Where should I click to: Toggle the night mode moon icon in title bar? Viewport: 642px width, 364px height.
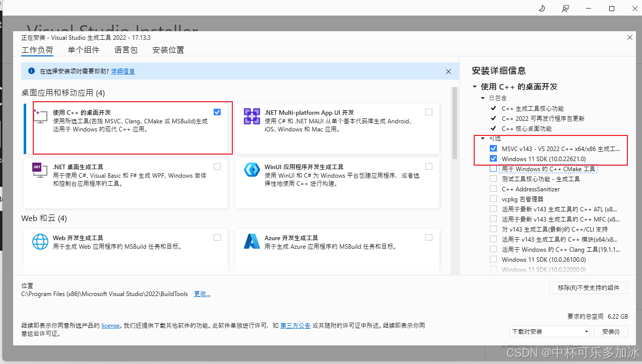[x=542, y=9]
